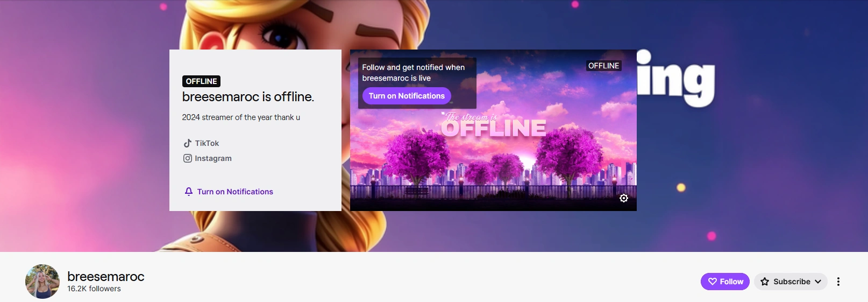The height and width of the screenshot is (302, 868).
Task: Click the black OFFLINE badge in info card
Action: pyautogui.click(x=201, y=81)
